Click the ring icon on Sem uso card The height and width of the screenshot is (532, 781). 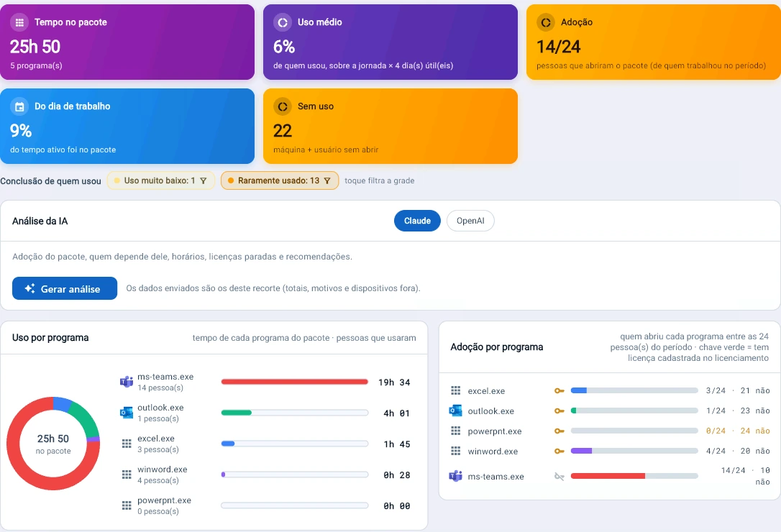pos(283,106)
